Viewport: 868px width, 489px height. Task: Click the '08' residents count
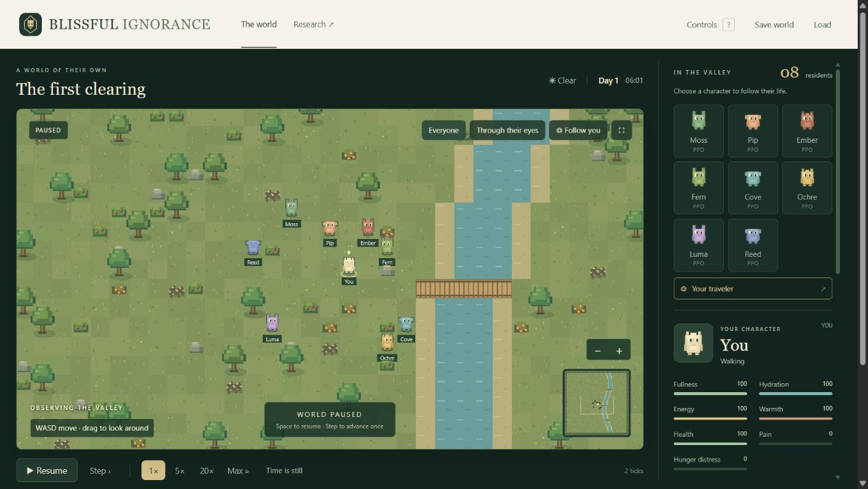[790, 72]
